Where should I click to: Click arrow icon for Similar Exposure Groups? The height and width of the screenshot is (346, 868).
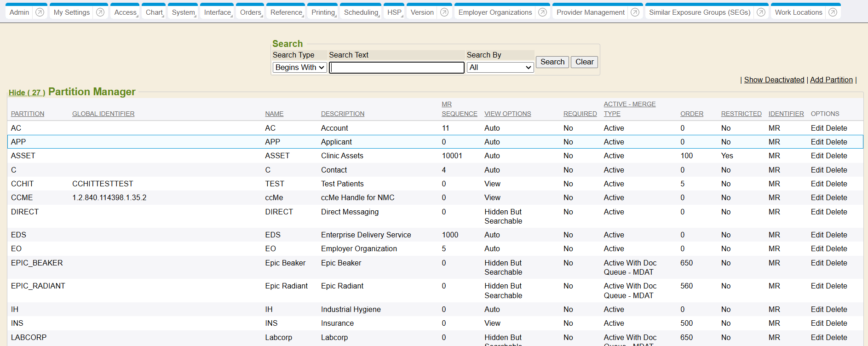[x=761, y=12]
